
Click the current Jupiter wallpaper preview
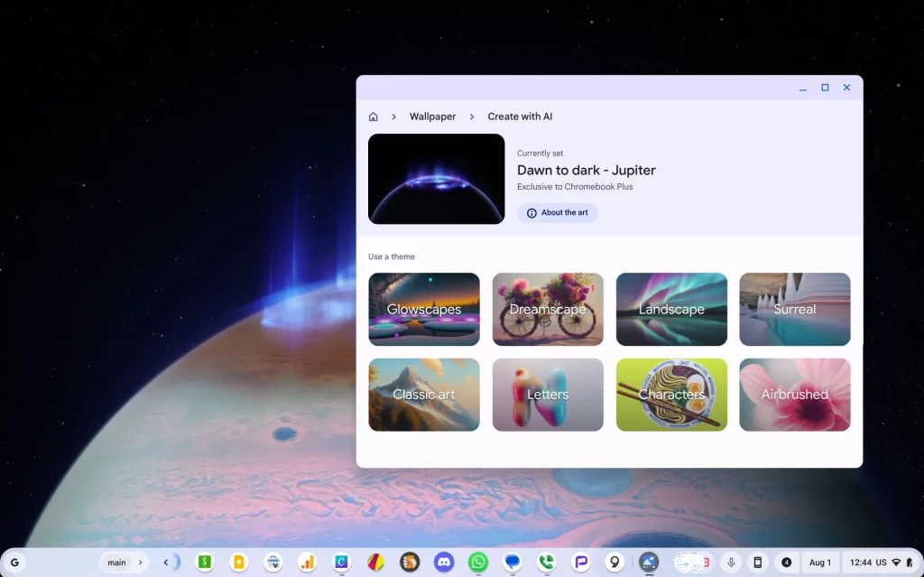(x=436, y=179)
